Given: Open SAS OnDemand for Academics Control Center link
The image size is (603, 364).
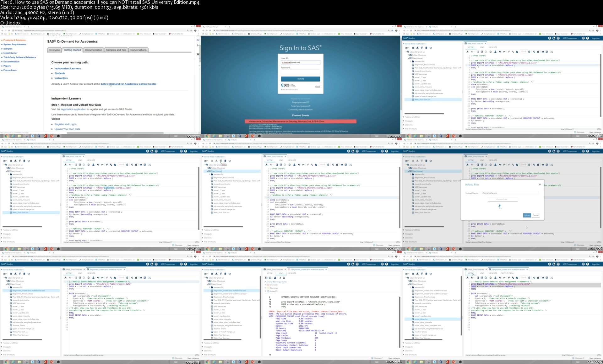Looking at the screenshot, I should click(128, 84).
